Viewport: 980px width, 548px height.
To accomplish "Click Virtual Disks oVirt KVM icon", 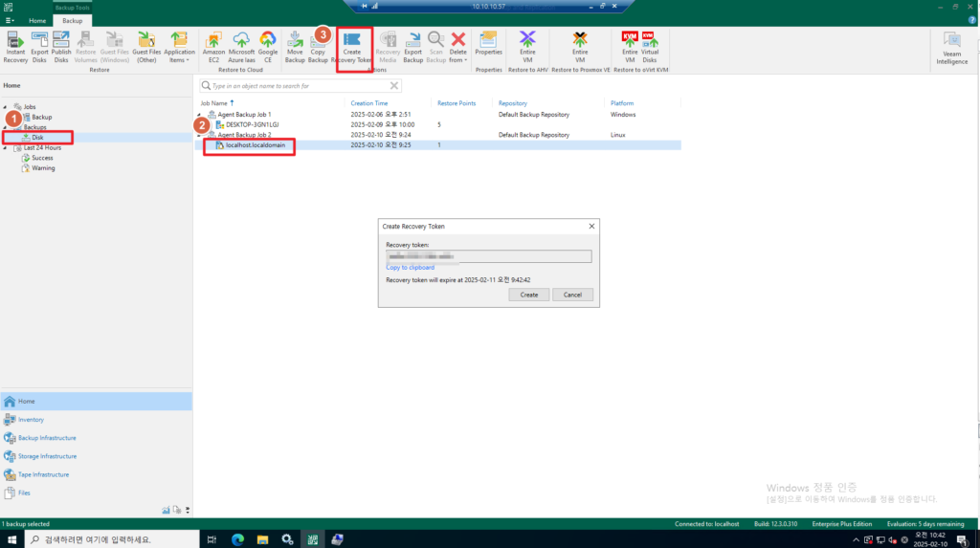I will [x=650, y=48].
